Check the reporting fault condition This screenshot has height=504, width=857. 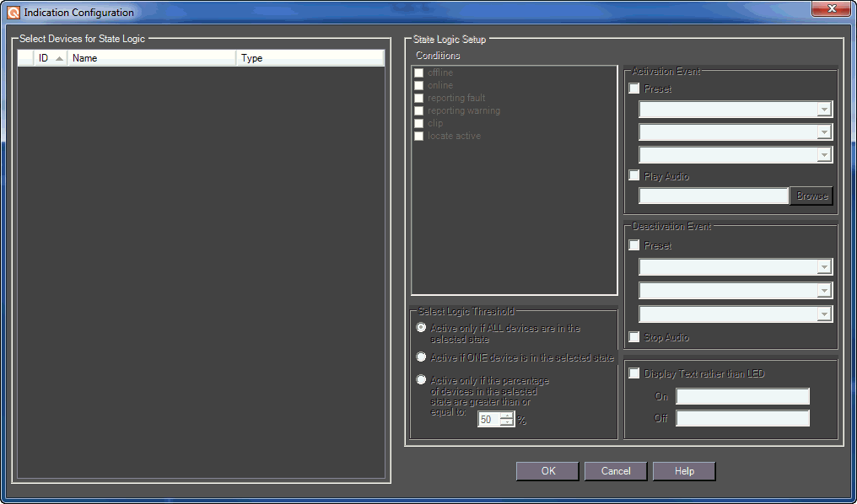click(418, 99)
